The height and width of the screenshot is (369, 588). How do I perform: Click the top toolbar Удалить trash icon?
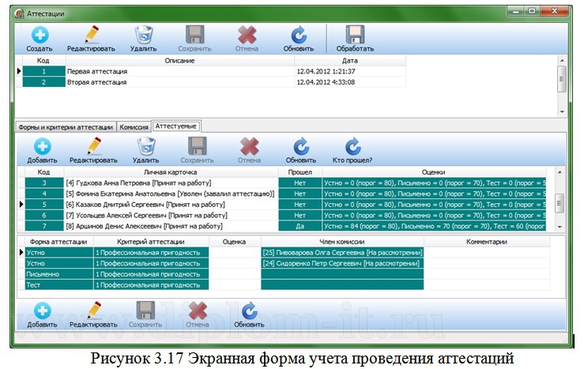[143, 36]
